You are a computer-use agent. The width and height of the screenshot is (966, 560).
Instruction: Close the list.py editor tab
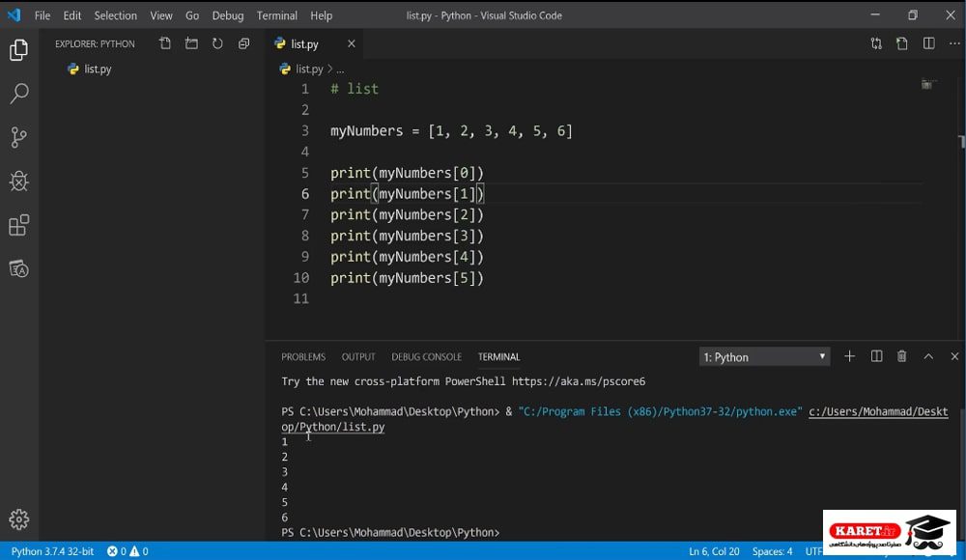pos(352,43)
